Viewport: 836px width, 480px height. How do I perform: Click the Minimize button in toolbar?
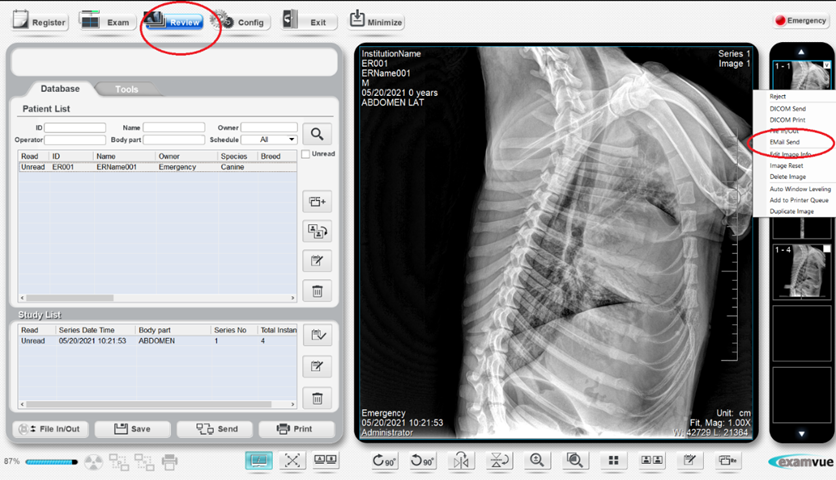point(376,22)
